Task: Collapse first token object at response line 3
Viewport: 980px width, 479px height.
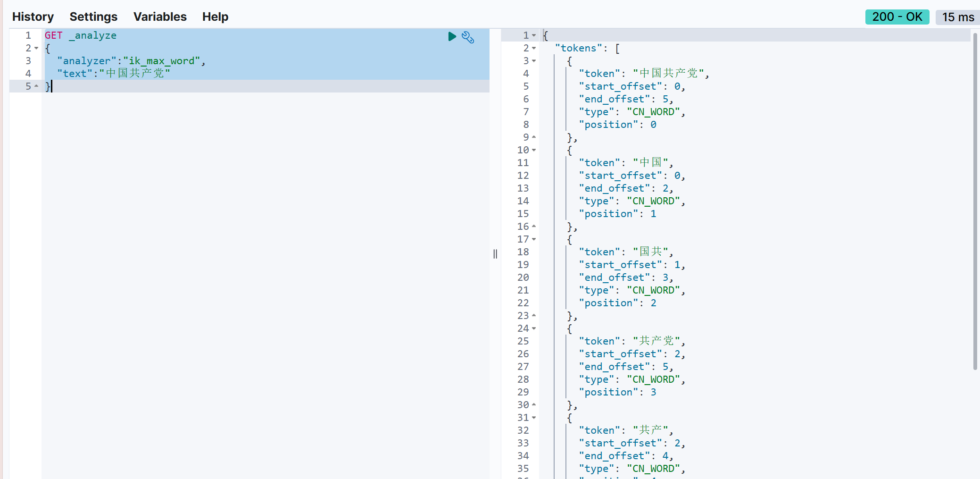Action: coord(534,61)
